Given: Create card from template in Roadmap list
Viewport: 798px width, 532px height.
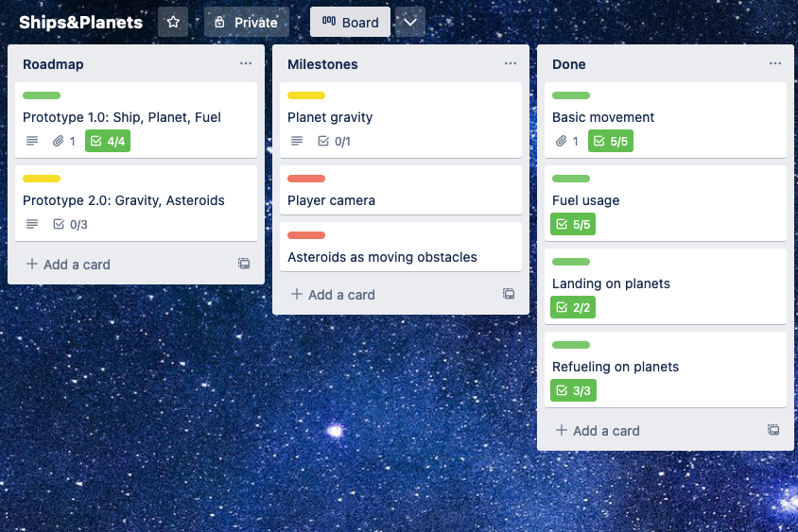Looking at the screenshot, I should point(244,264).
